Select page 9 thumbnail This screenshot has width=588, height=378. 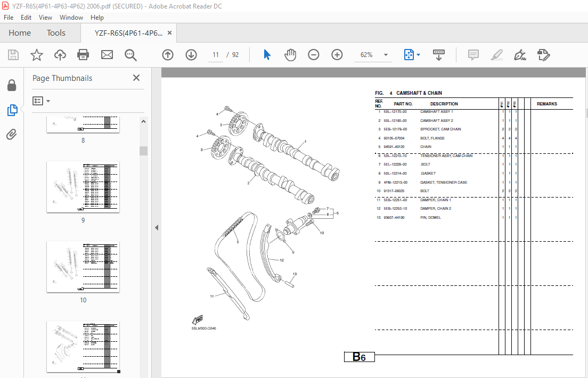[x=83, y=187]
